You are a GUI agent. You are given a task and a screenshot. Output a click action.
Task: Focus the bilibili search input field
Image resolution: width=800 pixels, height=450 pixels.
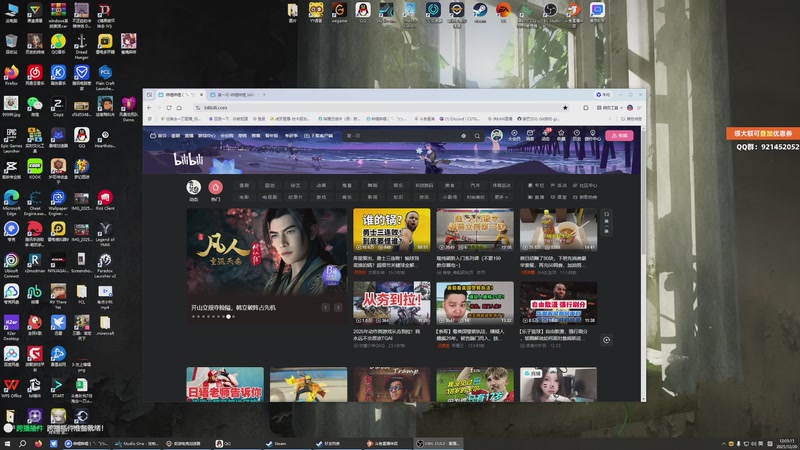403,136
